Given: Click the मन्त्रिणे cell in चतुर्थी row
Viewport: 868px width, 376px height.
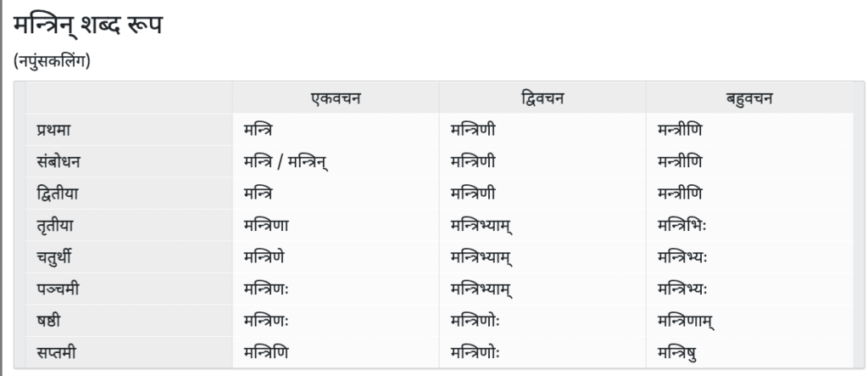Looking at the screenshot, I should pyautogui.click(x=265, y=257).
